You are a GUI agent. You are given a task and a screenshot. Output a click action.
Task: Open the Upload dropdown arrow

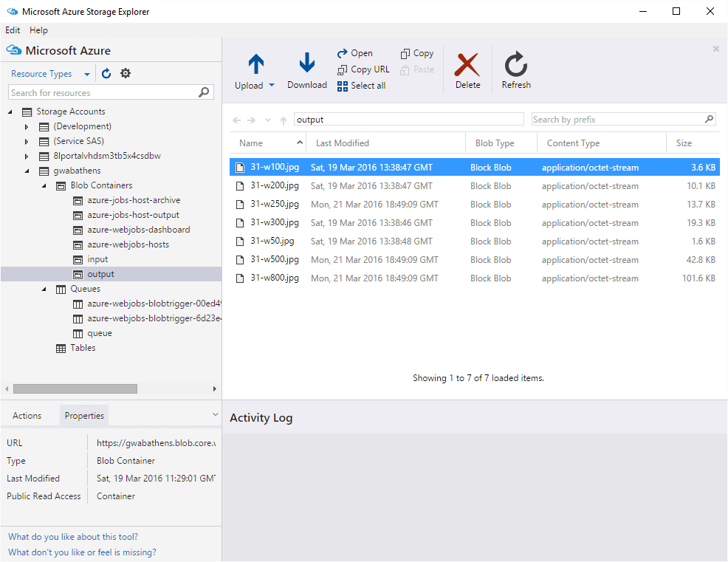tap(272, 85)
